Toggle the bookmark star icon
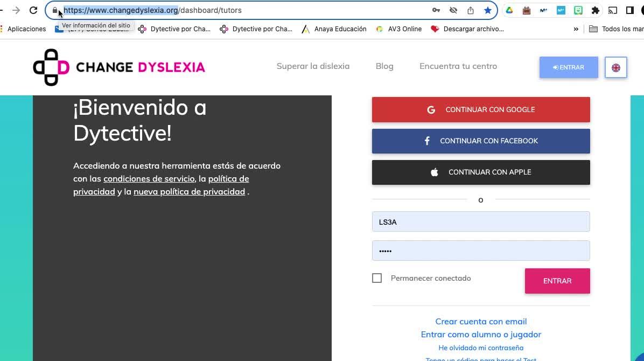The width and height of the screenshot is (644, 361). tap(488, 10)
